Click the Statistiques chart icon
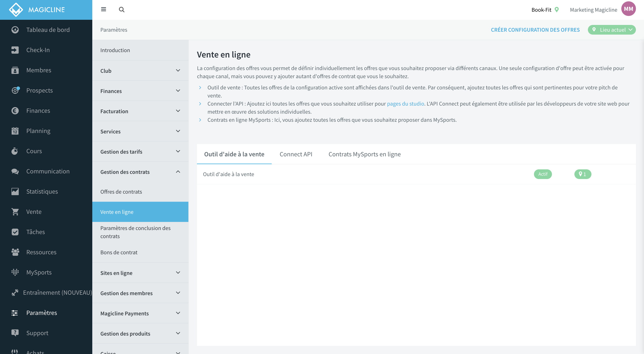This screenshot has width=644, height=354. tap(15, 192)
